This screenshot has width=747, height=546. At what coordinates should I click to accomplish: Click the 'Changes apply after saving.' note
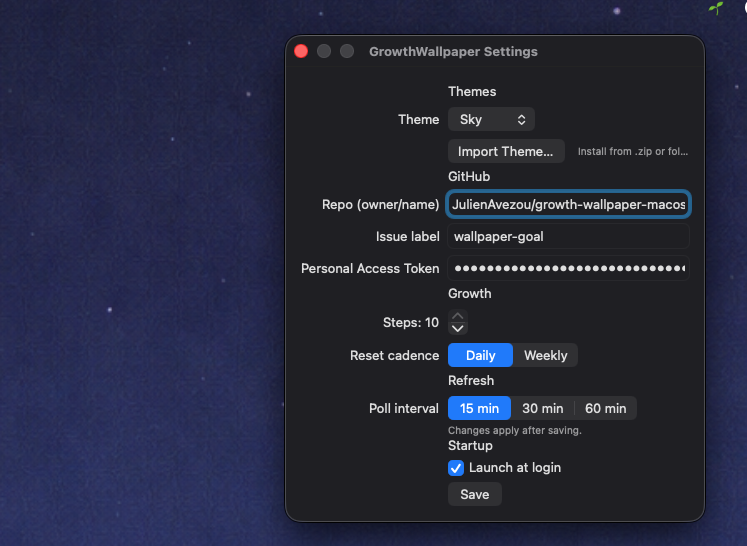[x=515, y=430]
